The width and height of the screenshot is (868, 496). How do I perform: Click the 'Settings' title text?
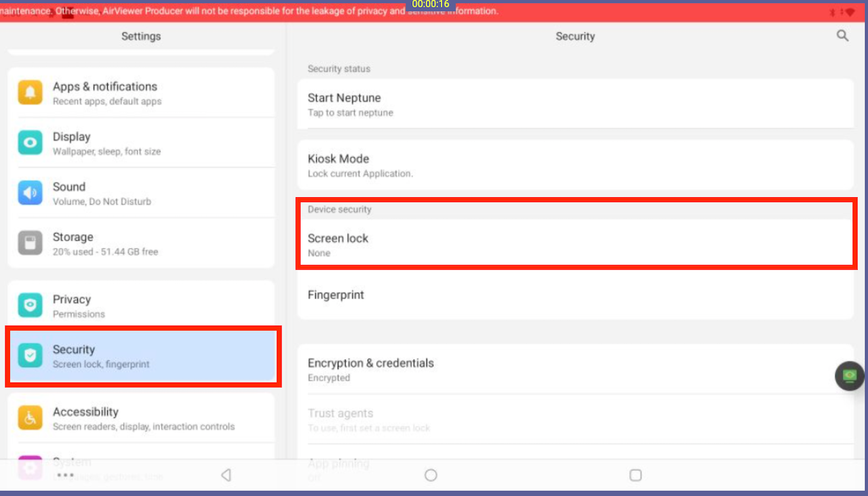[x=141, y=36]
